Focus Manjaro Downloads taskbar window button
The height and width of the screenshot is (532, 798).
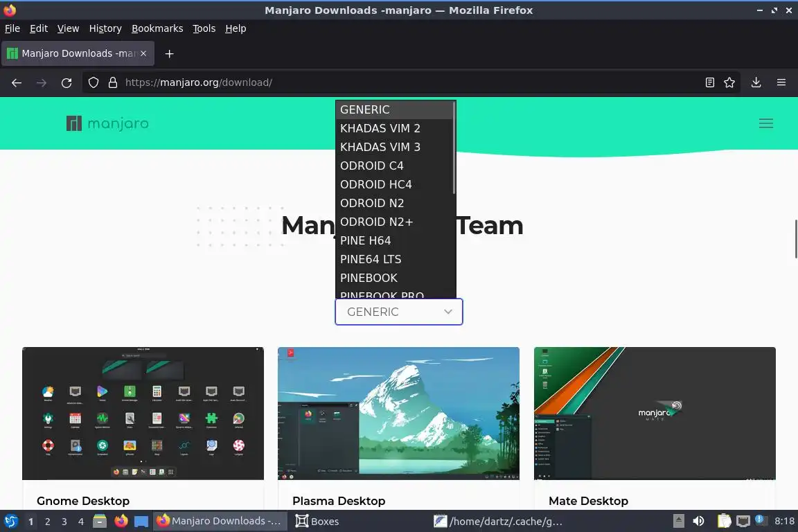tap(220, 522)
